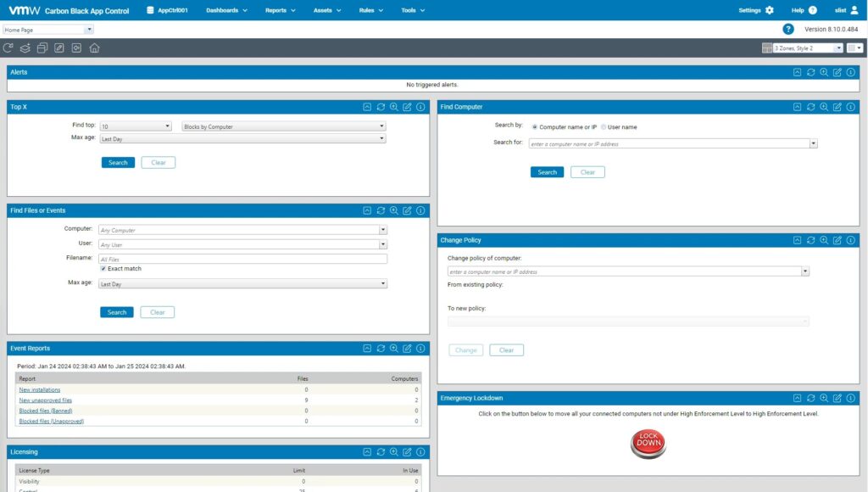The image size is (868, 492).
Task: Open the Any User dropdown
Action: [382, 244]
